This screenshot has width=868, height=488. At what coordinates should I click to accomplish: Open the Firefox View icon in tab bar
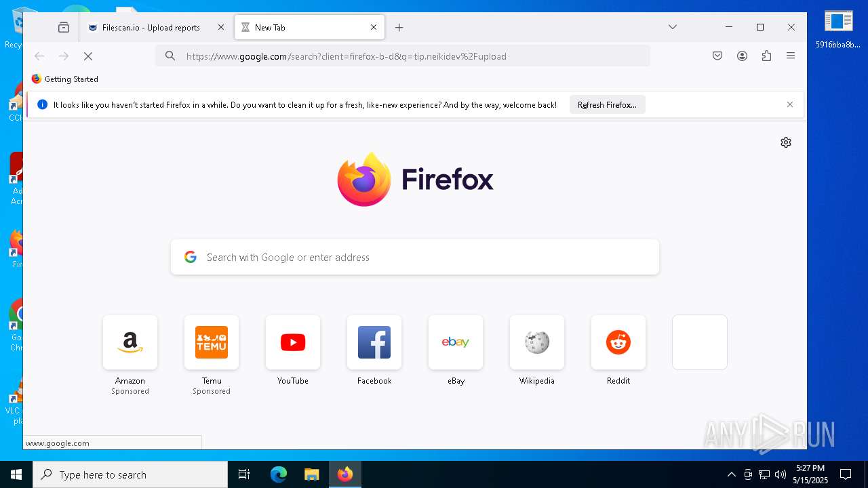coord(64,28)
